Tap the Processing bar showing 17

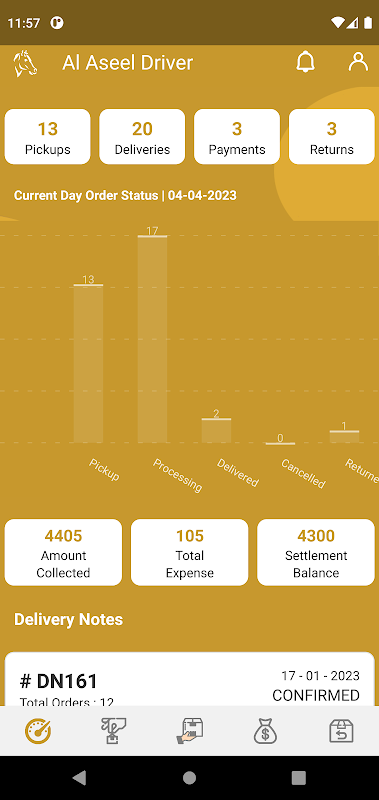pyautogui.click(x=153, y=339)
